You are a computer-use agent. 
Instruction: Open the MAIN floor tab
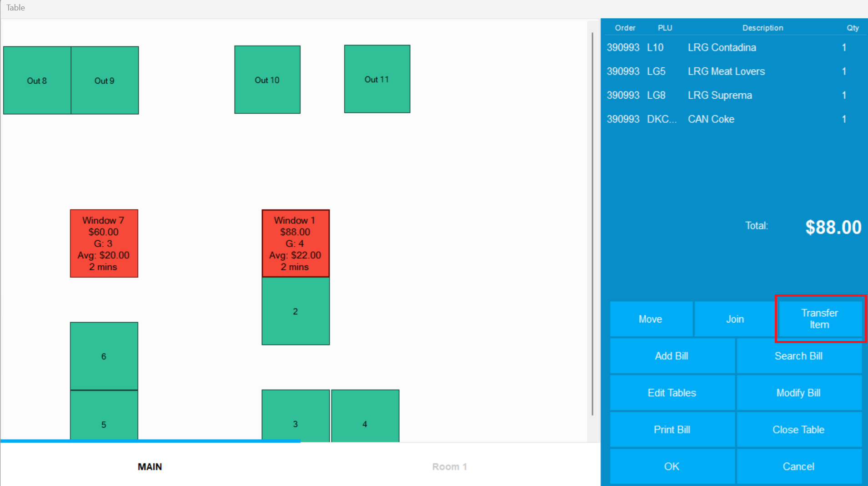(150, 466)
